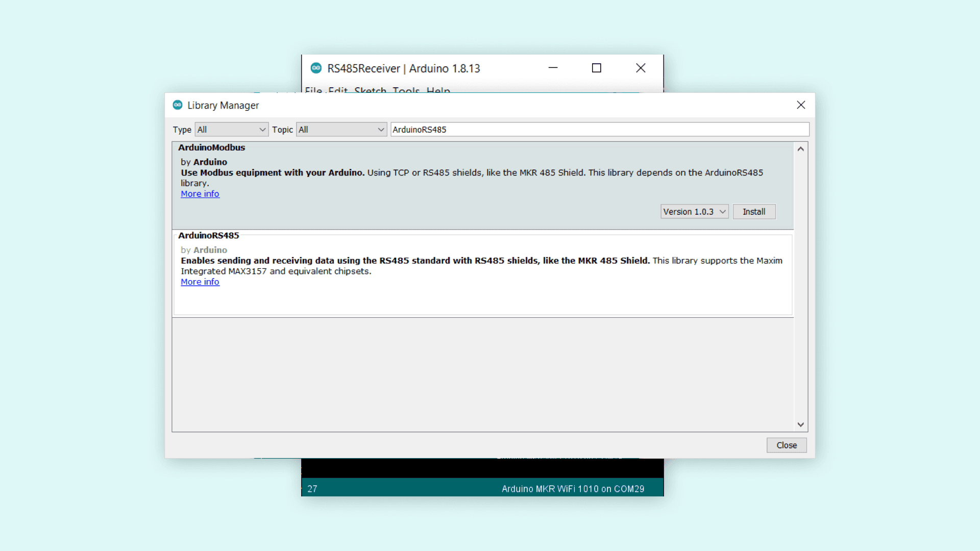Close the Library Manager with the X icon

(x=801, y=105)
